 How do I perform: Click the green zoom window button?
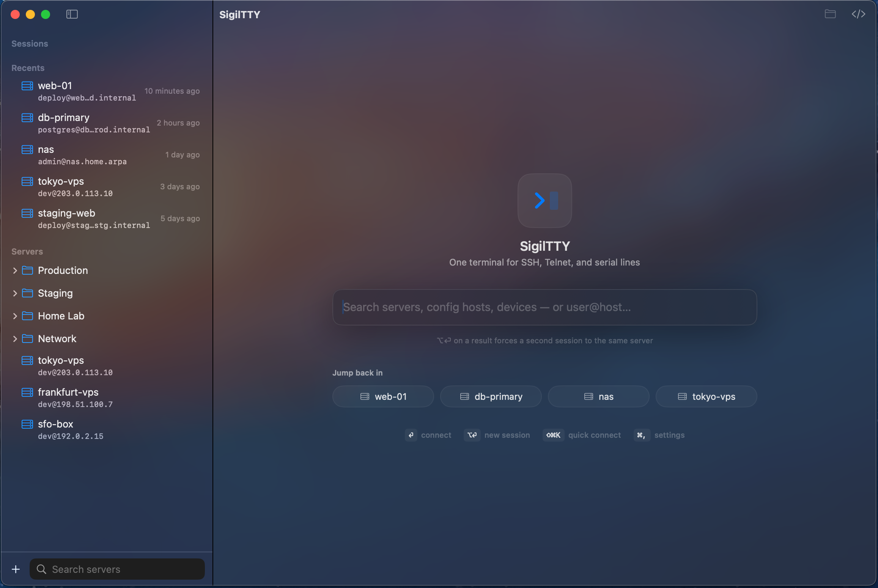coord(46,14)
